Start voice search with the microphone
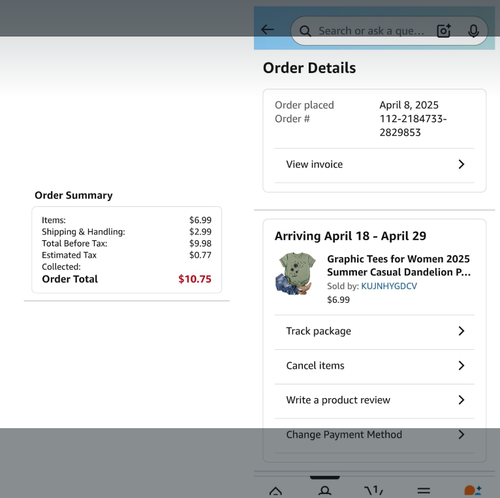The width and height of the screenshot is (500, 498). pyautogui.click(x=473, y=31)
